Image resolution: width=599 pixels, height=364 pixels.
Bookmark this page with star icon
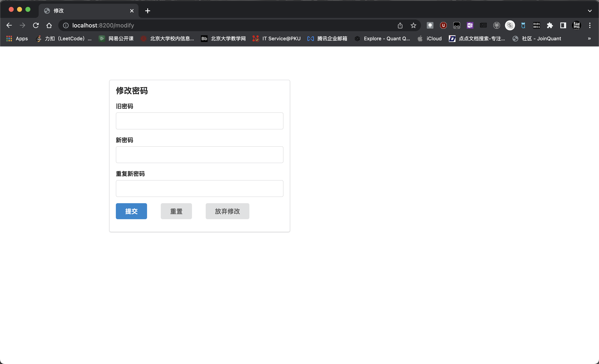[x=413, y=25]
